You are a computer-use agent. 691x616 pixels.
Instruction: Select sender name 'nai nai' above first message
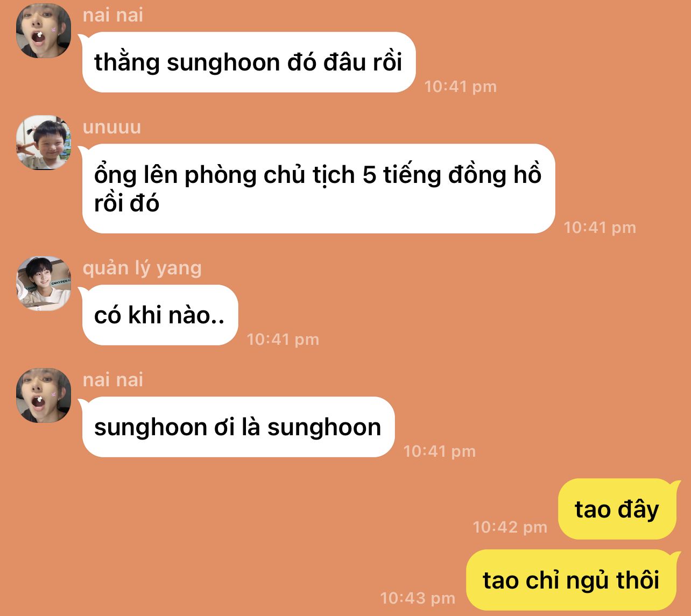click(113, 15)
